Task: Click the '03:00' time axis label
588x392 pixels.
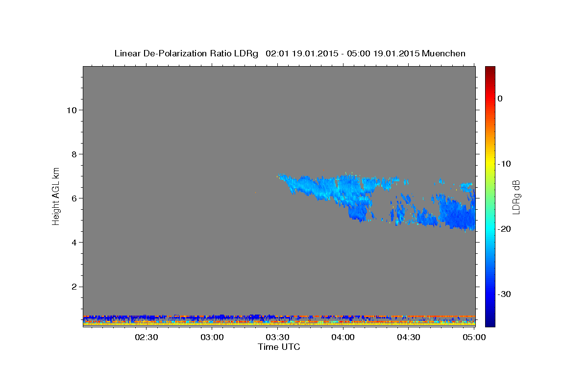Action: 212,337
